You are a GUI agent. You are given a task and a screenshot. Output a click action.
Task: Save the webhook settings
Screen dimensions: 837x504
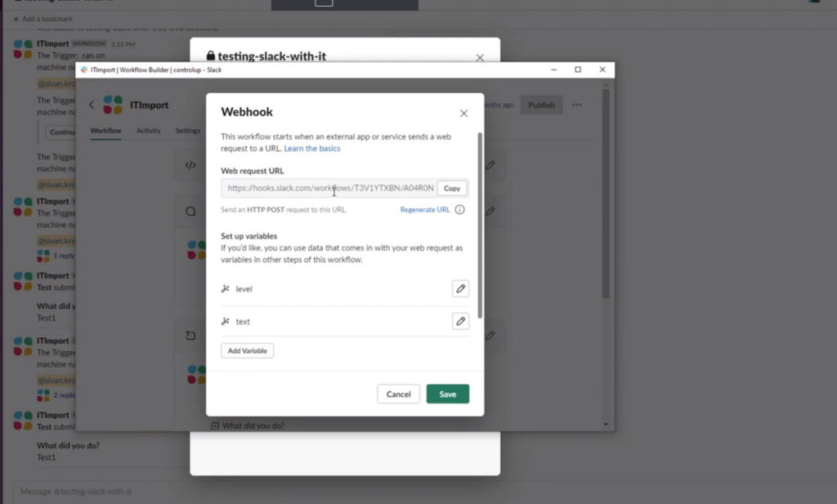click(x=447, y=395)
